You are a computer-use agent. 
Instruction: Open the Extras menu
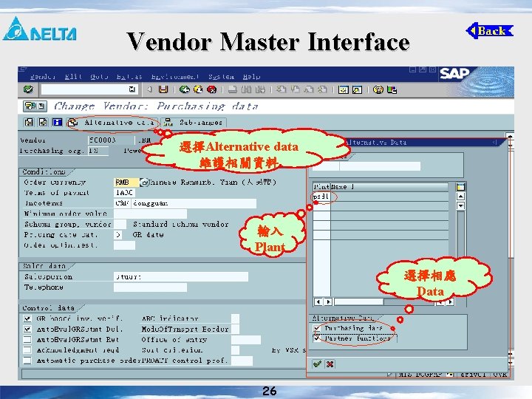pyautogui.click(x=129, y=77)
